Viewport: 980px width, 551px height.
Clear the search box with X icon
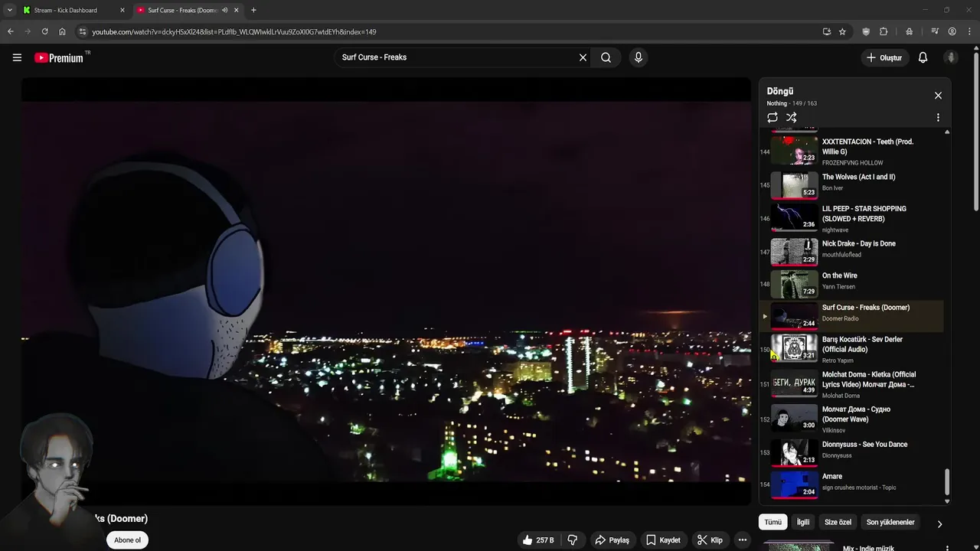[583, 57]
